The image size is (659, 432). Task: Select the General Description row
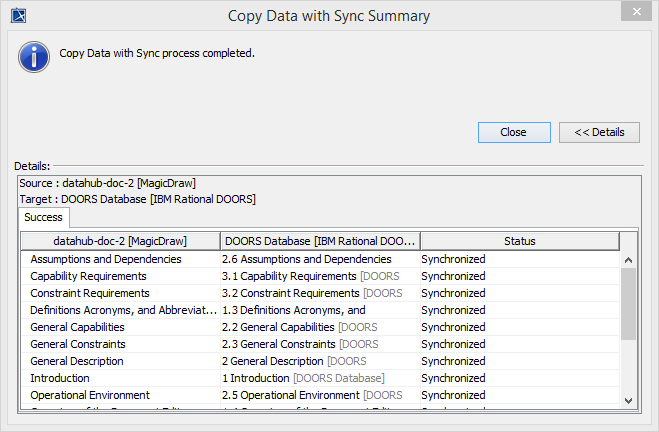pyautogui.click(x=77, y=361)
